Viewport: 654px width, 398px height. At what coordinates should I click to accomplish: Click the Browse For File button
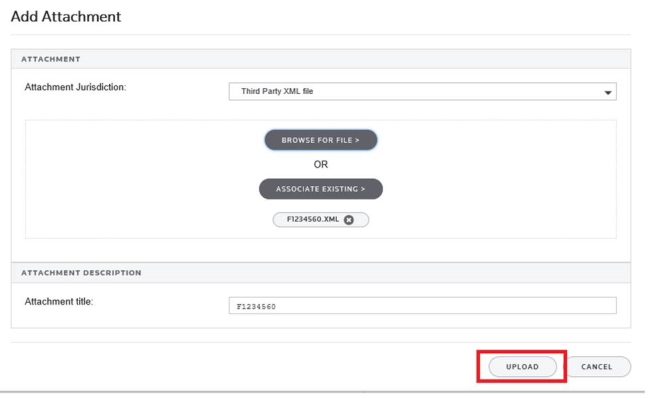coord(321,140)
